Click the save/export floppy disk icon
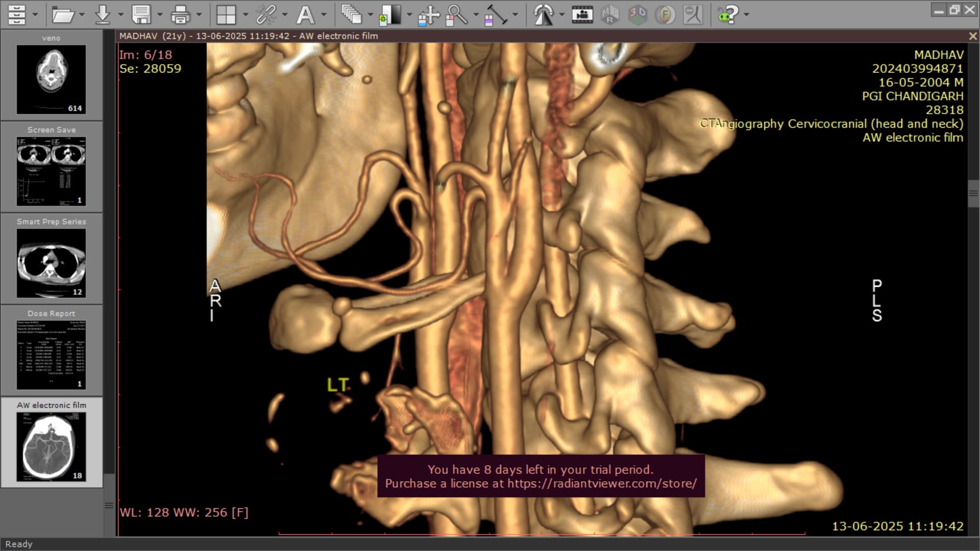Image resolution: width=980 pixels, height=551 pixels. (141, 14)
